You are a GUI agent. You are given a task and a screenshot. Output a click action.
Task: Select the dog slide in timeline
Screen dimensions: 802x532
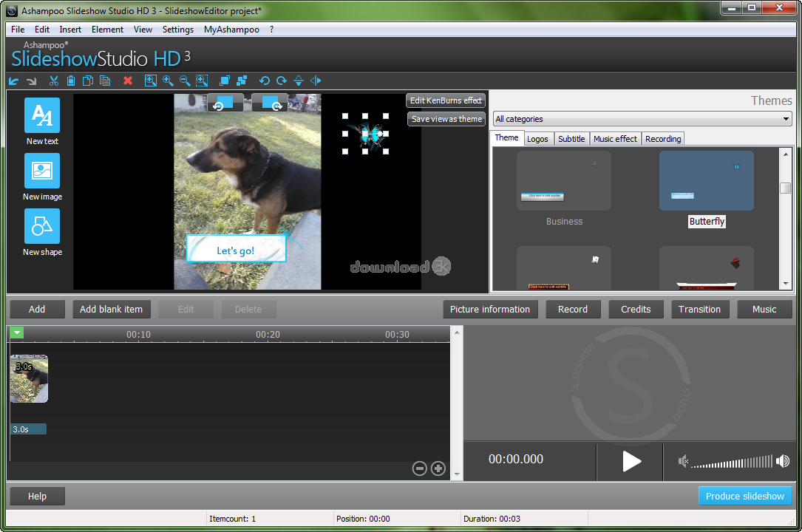(x=29, y=379)
